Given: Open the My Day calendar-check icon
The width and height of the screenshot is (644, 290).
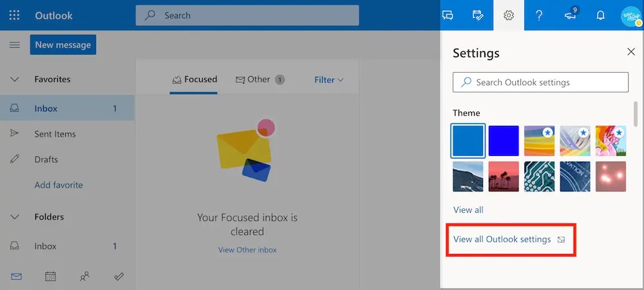Looking at the screenshot, I should point(478,15).
